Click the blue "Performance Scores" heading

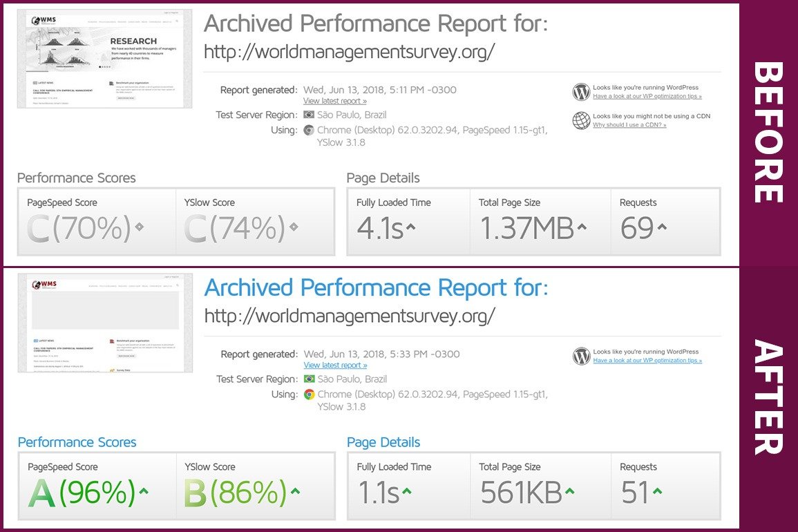click(77, 442)
